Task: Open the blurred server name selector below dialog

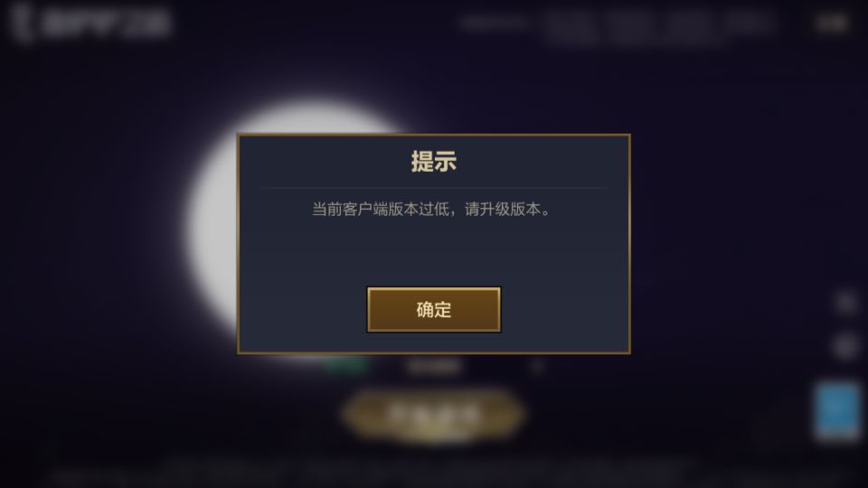Action: [x=433, y=366]
